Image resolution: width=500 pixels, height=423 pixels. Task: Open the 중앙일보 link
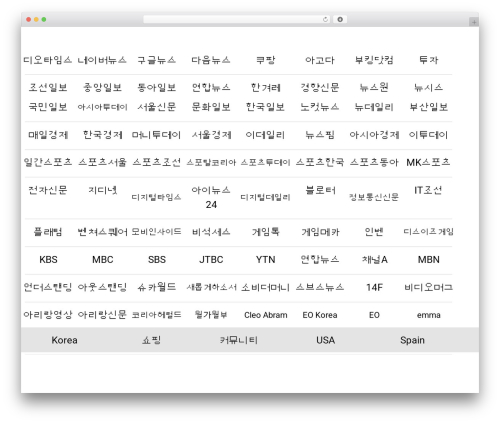click(x=102, y=88)
